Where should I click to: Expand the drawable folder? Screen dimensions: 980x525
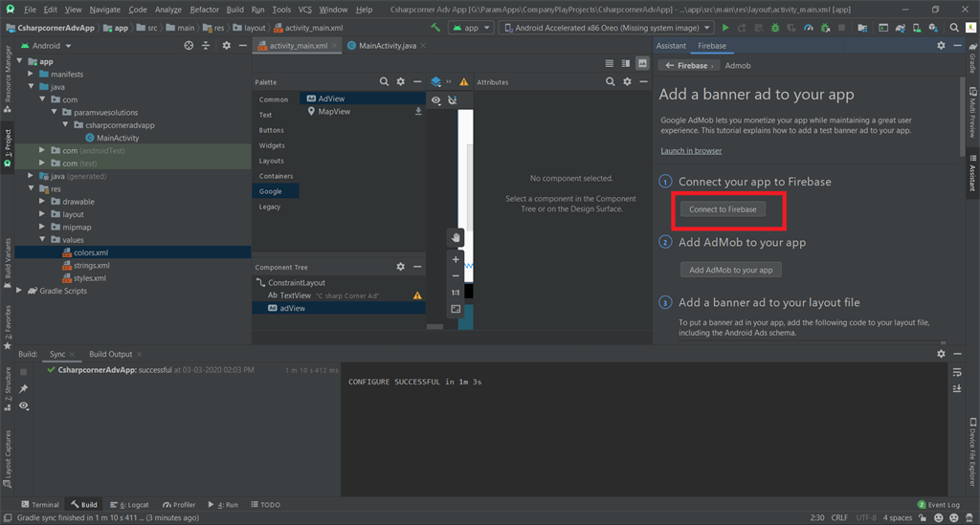click(42, 201)
